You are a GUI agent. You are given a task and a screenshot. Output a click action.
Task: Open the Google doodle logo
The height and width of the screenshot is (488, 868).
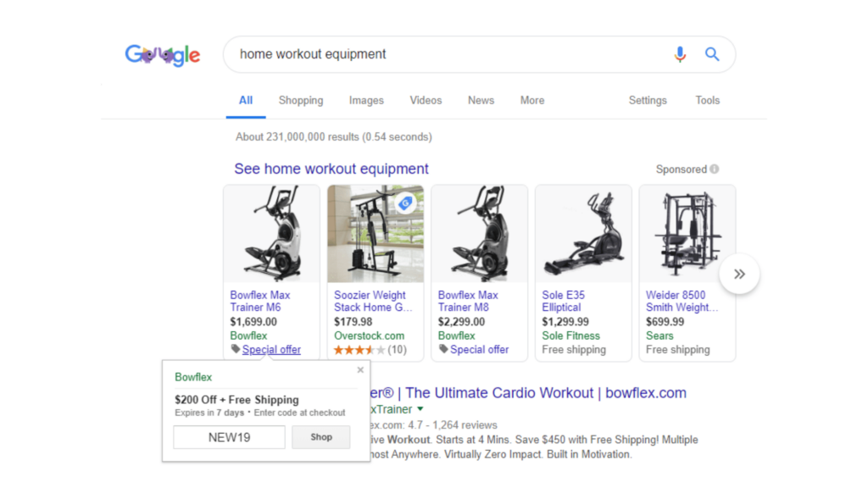(163, 55)
